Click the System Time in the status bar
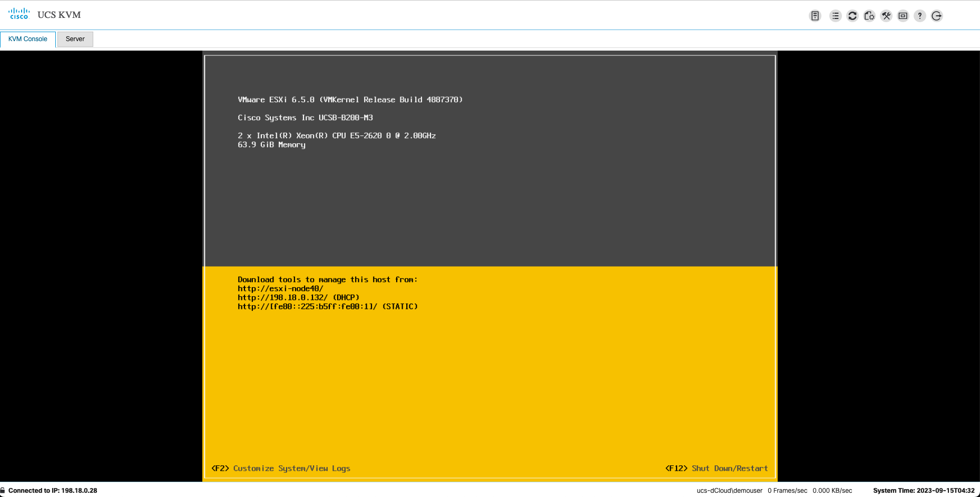This screenshot has height=497, width=980. (x=924, y=490)
